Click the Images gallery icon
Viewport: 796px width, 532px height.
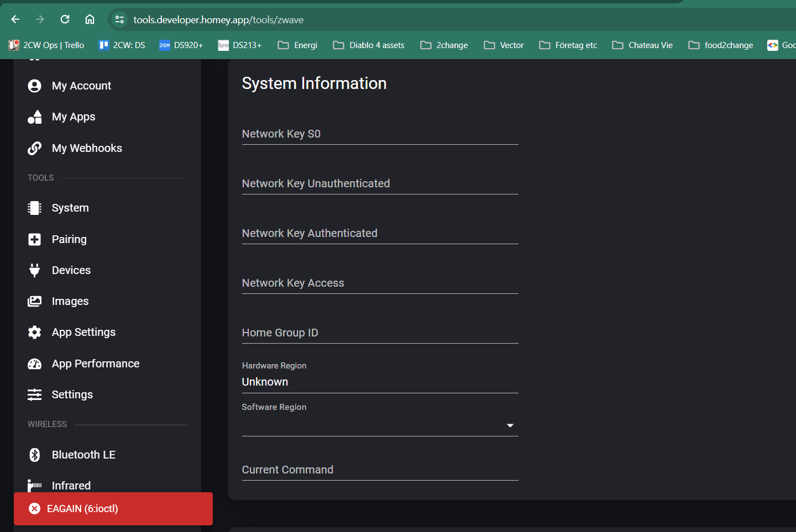point(34,301)
